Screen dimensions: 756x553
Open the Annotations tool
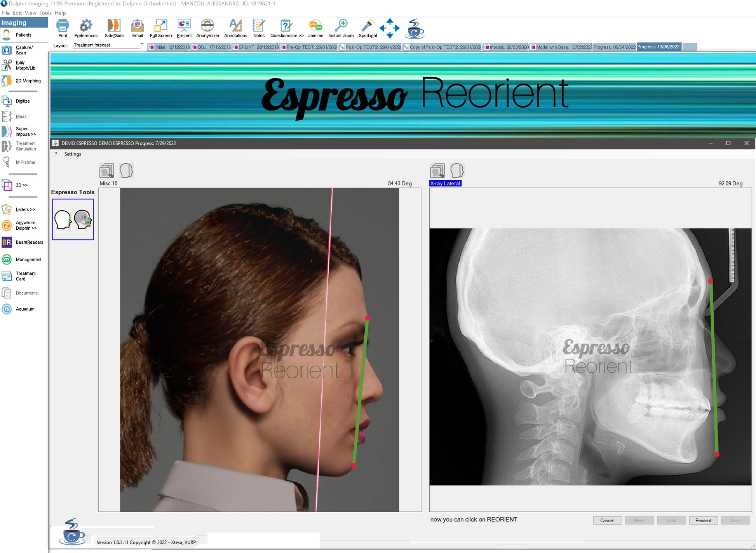tap(235, 28)
